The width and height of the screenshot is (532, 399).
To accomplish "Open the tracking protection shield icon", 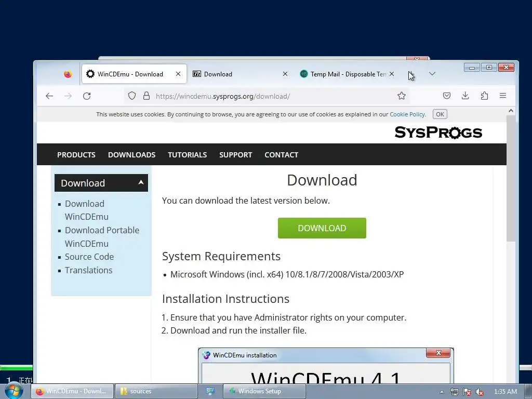I will point(132,96).
